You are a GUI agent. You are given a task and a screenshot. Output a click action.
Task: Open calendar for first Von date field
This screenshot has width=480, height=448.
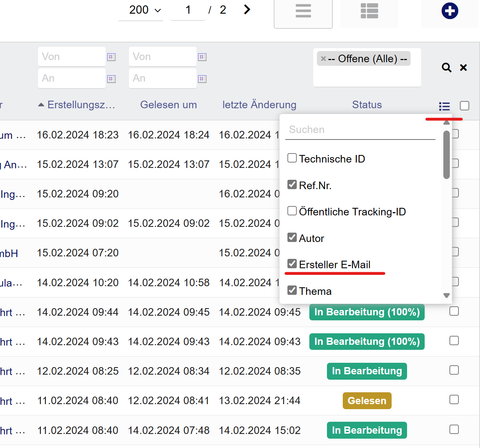pyautogui.click(x=111, y=57)
